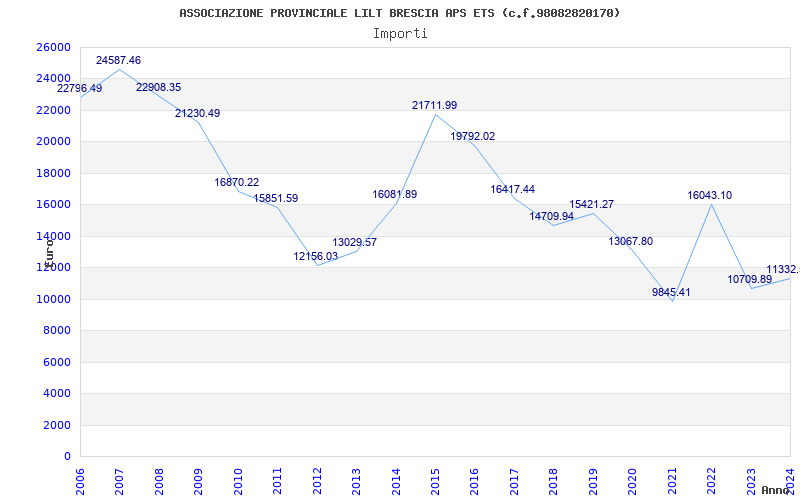Select data label 21711.99
800x500 pixels.
[x=435, y=106]
